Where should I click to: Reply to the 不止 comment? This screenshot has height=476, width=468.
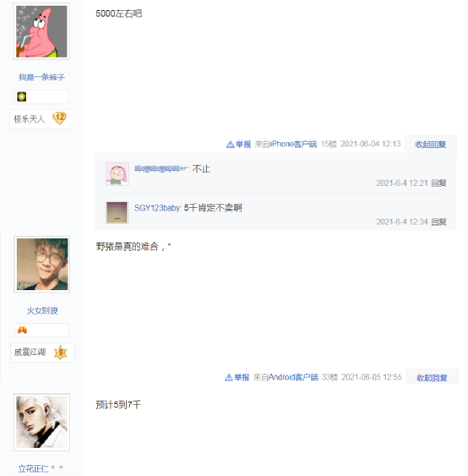(438, 183)
